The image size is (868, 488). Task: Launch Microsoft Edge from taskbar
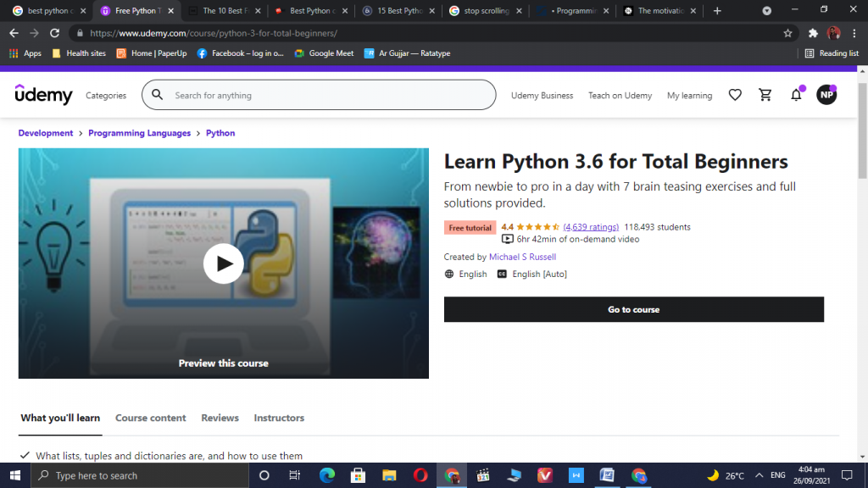point(326,475)
